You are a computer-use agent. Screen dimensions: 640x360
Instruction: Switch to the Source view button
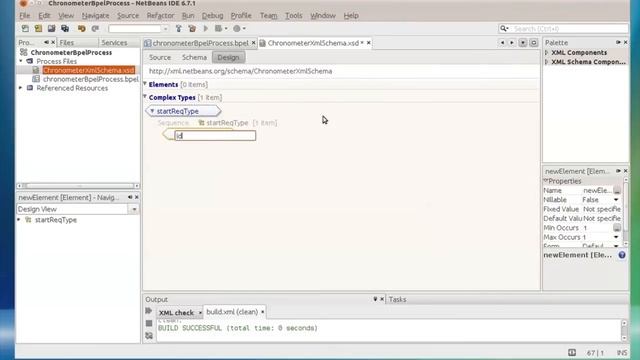160,58
